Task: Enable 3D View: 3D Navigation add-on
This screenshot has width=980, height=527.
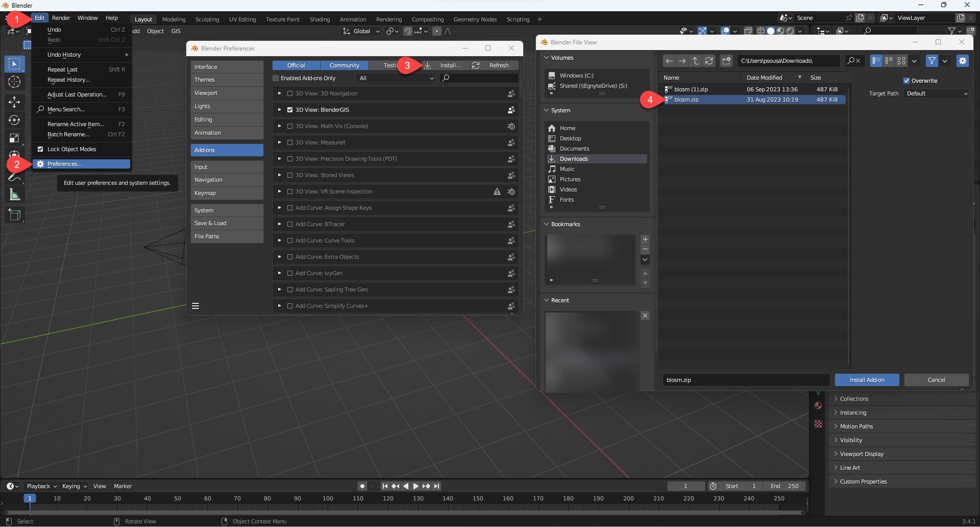Action: coord(290,93)
